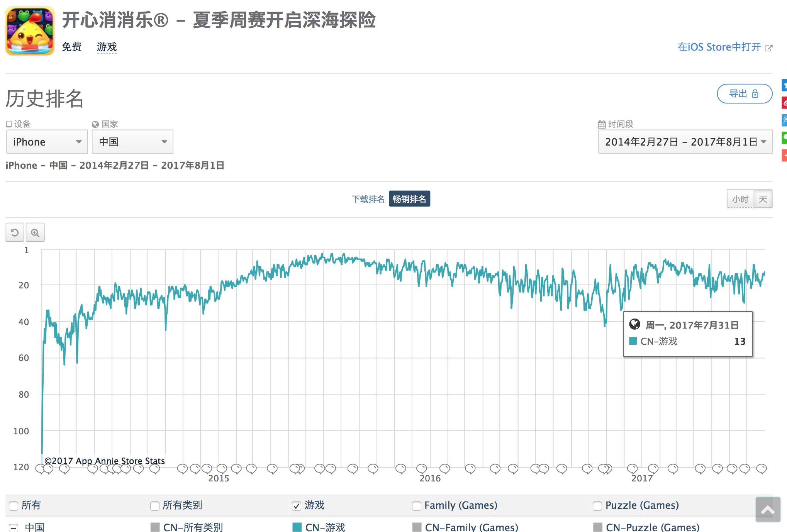Click the calendar icon next to 时间段

pos(602,124)
